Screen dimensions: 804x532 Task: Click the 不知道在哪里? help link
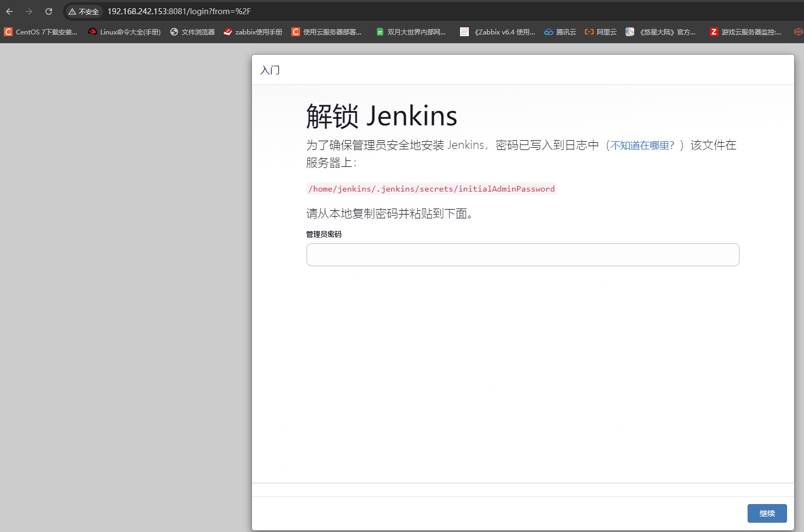(642, 146)
